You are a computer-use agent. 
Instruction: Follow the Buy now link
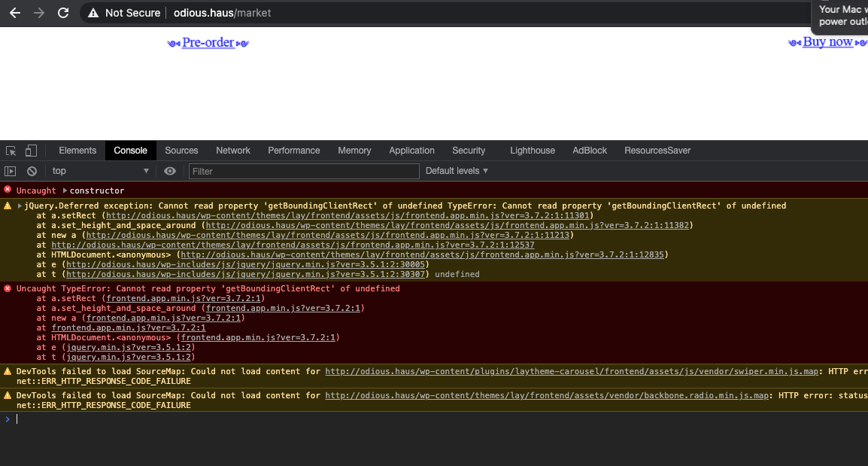click(x=827, y=41)
